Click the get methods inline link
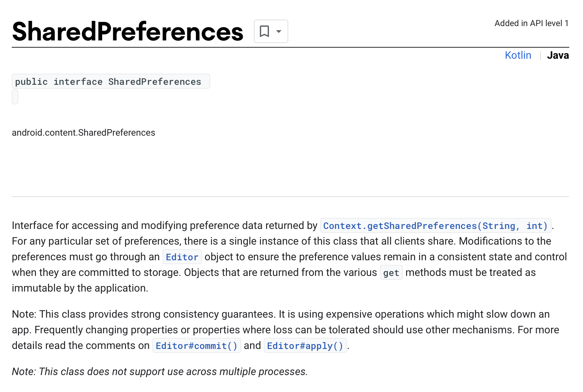 coord(391,273)
